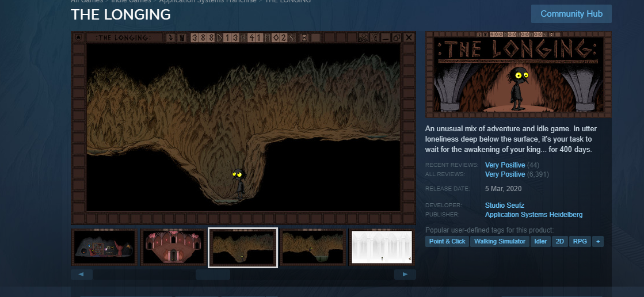Open Application Systems Franchise breadcrumb
The image size is (644, 297).
(207, 1)
